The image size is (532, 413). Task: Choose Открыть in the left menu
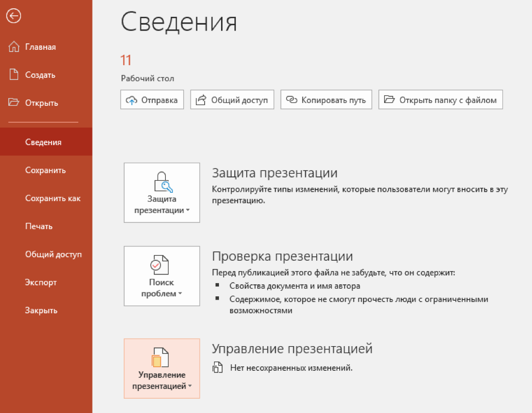(46, 102)
